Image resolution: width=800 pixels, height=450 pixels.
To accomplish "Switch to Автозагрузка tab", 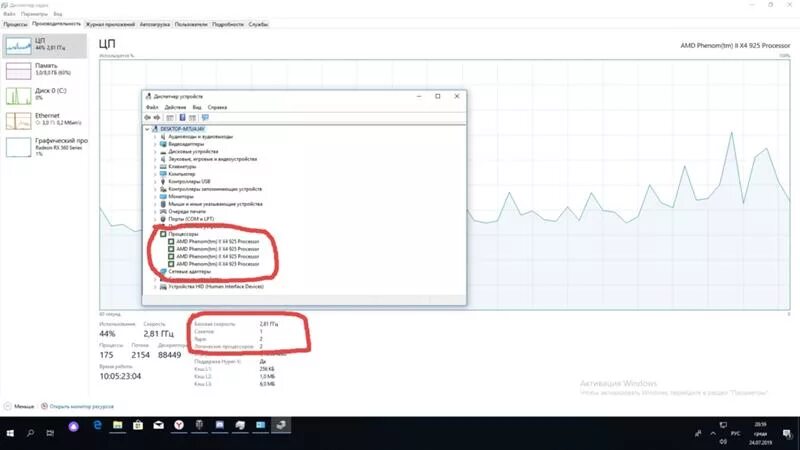I will point(155,24).
